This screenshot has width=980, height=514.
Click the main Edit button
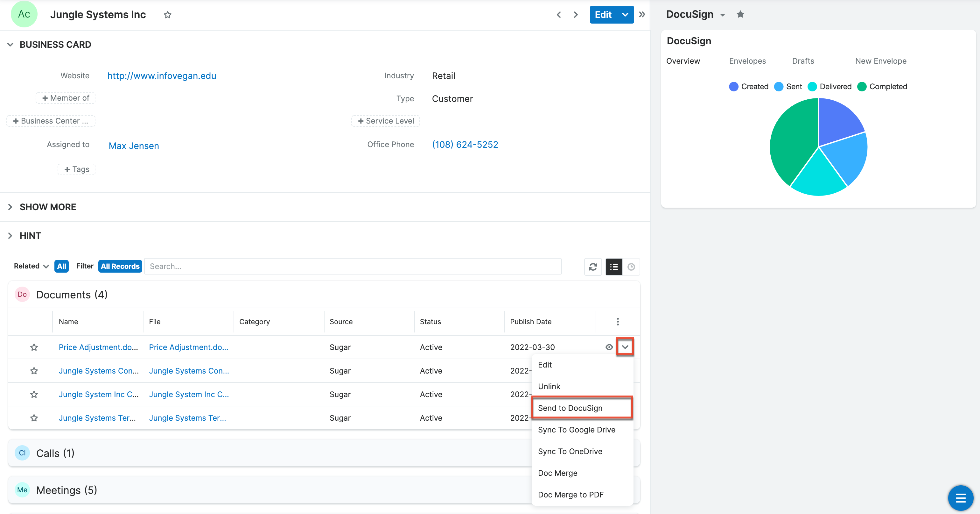603,15
